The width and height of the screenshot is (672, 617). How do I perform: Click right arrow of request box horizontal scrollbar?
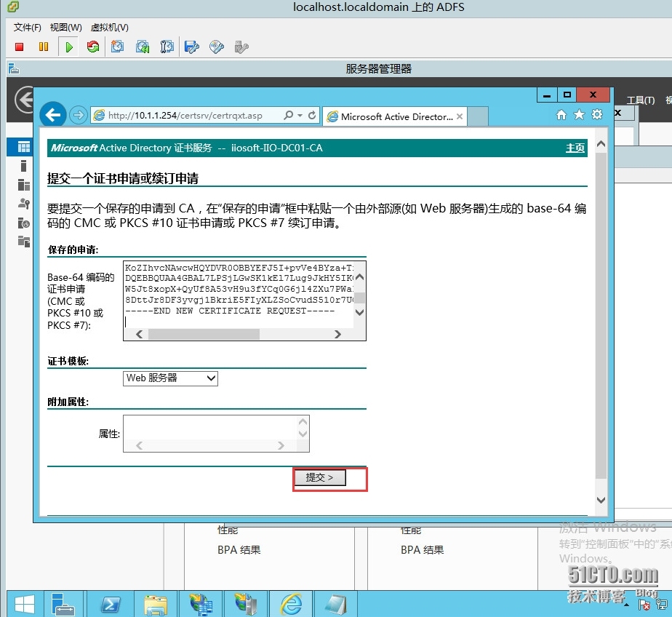click(x=337, y=334)
